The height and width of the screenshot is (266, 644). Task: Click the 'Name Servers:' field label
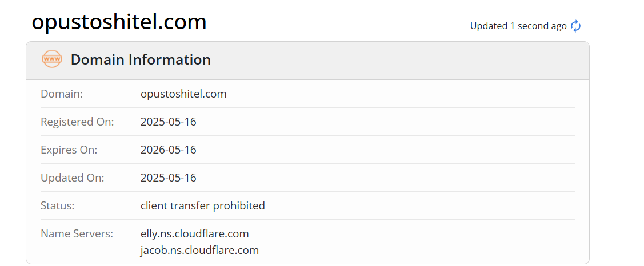click(77, 234)
